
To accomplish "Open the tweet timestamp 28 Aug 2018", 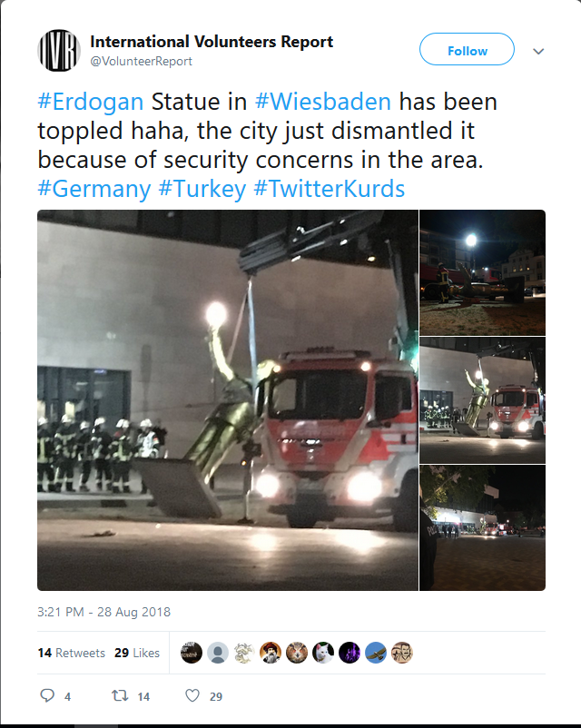I will pyautogui.click(x=104, y=612).
